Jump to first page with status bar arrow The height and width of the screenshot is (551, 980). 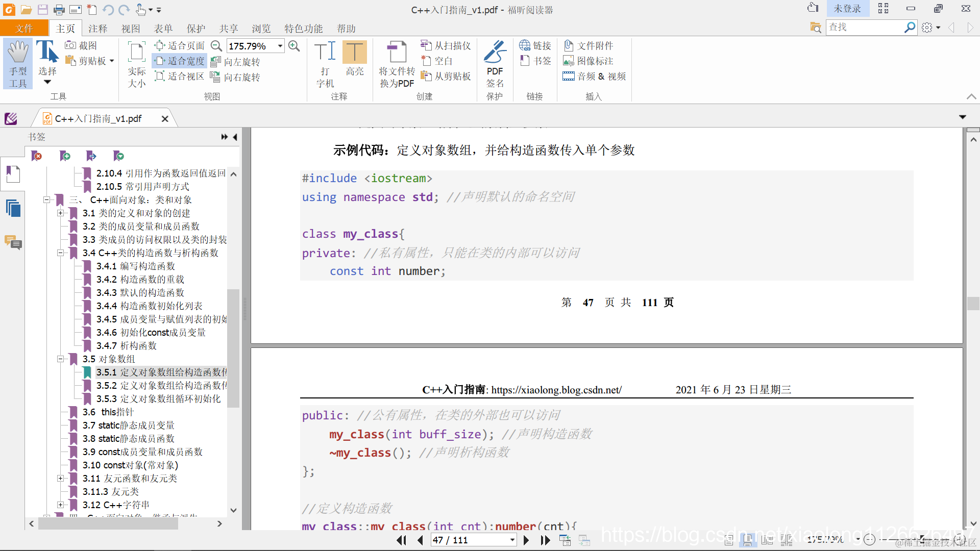click(x=401, y=540)
